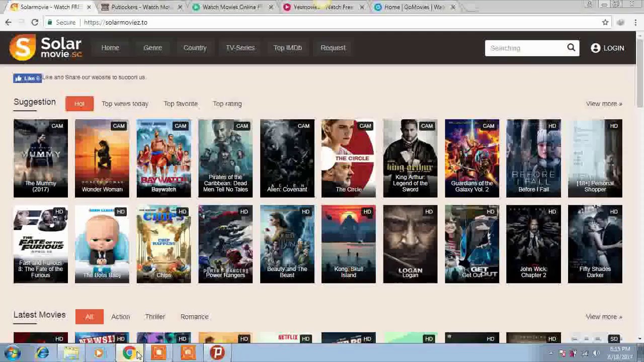This screenshot has width=644, height=362.
Task: Click the search magnifier icon
Action: click(571, 48)
